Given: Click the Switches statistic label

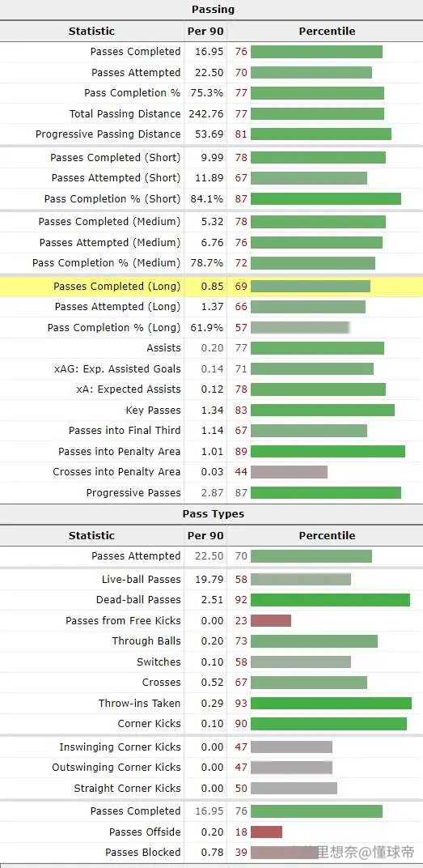Looking at the screenshot, I should pos(159,662).
